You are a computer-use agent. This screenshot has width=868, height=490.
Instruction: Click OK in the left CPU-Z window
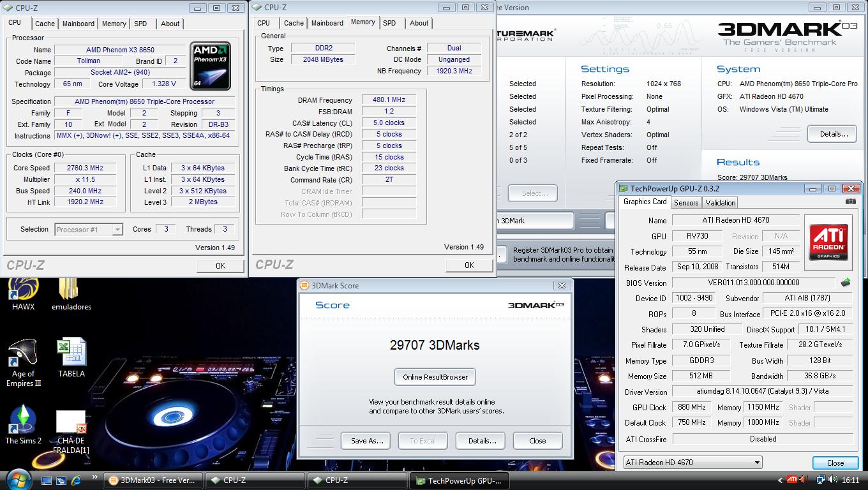220,266
